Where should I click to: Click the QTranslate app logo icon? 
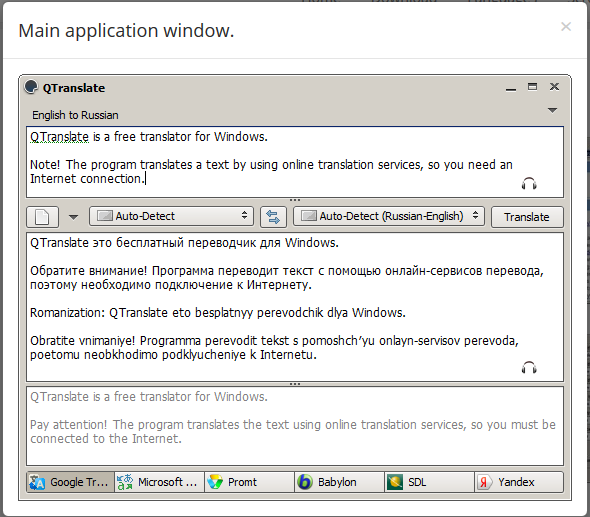pyautogui.click(x=31, y=87)
